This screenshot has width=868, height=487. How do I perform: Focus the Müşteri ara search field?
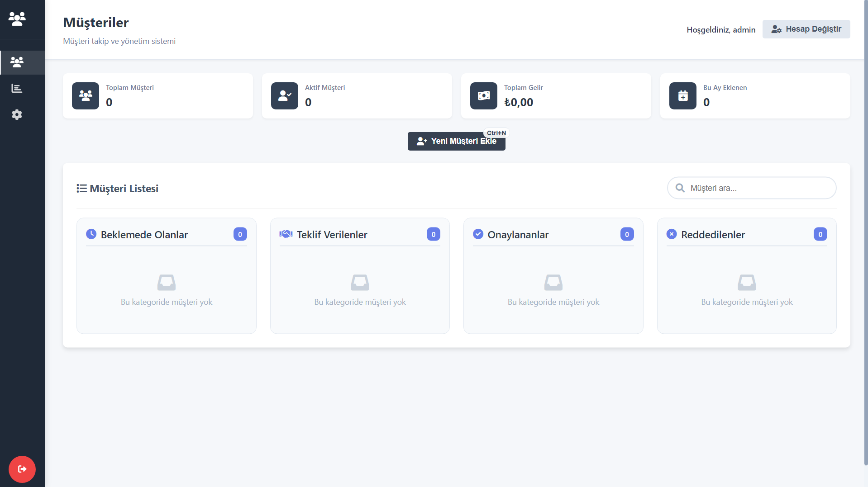tap(758, 188)
